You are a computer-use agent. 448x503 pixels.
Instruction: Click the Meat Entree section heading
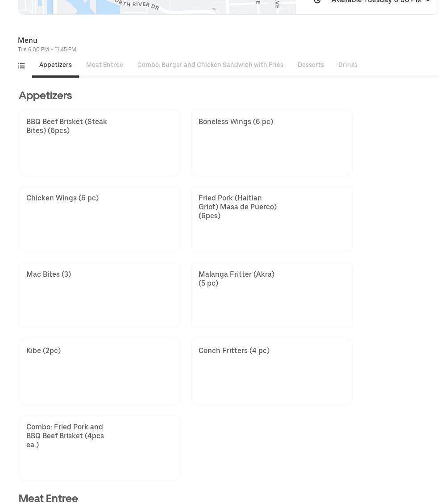point(48,498)
